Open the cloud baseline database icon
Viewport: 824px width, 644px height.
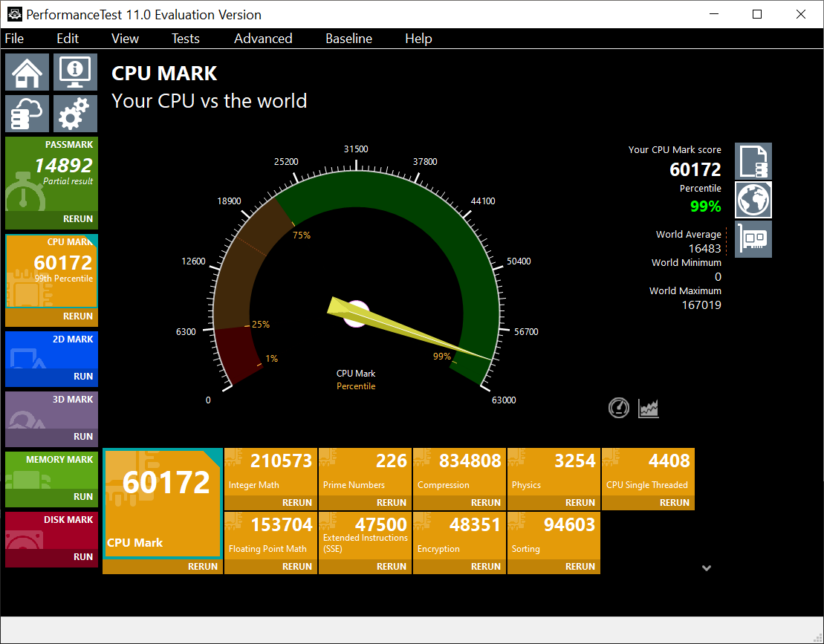click(27, 114)
